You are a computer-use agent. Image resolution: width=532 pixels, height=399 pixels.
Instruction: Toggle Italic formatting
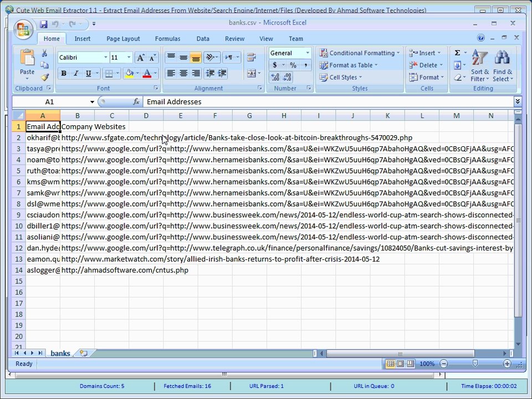pos(75,74)
